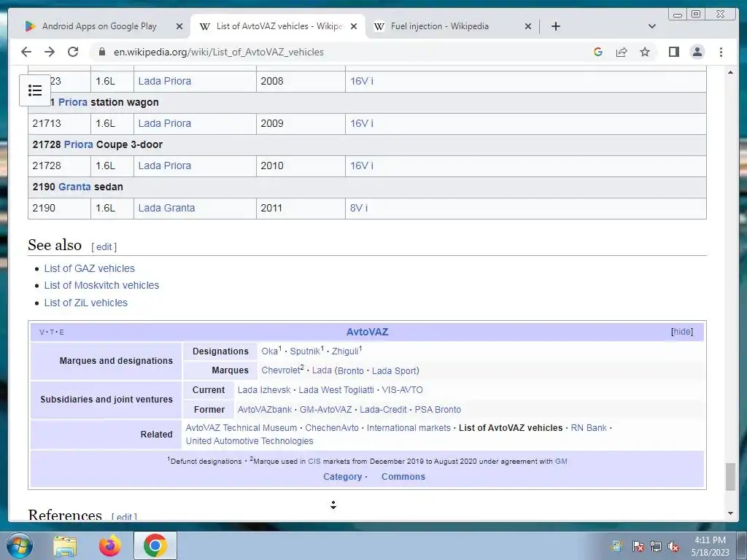View site information via the lock icon
747x560 pixels.
pos(101,52)
